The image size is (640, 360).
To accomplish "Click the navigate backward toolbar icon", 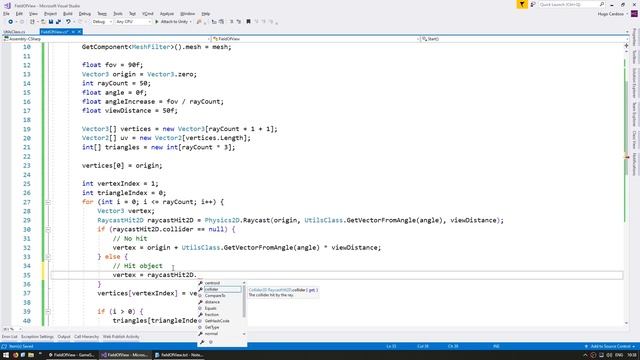I will tap(11, 22).
